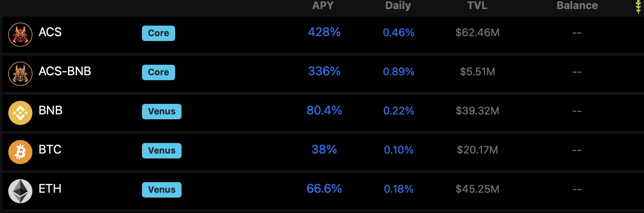Expand the BNB vault row via name
Image resolution: width=644 pixels, height=213 pixels.
coord(50,111)
